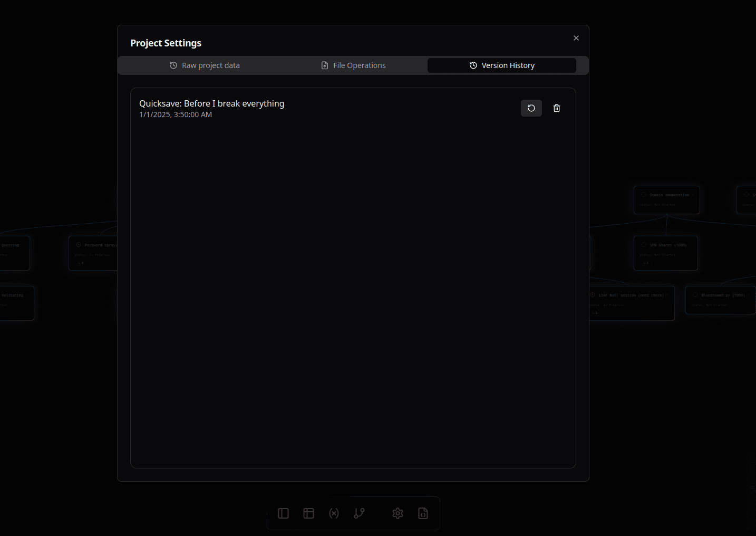Toggle status circle on SMB Shares node
Screen dimensions: 756x536
click(x=644, y=245)
